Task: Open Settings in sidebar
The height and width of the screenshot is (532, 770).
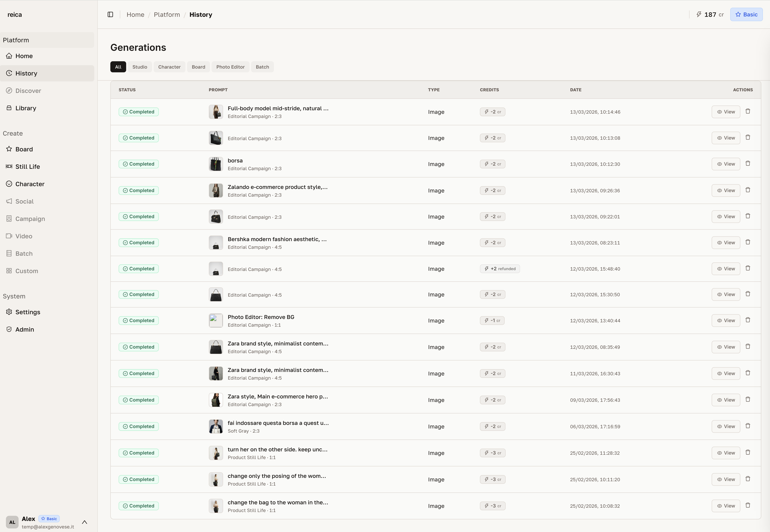Action: 28,312
